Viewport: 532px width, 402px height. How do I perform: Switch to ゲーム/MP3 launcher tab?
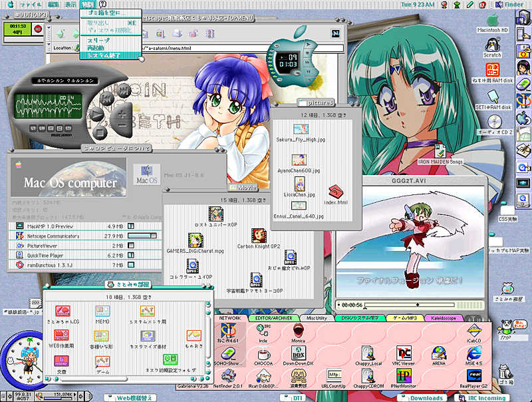405,318
